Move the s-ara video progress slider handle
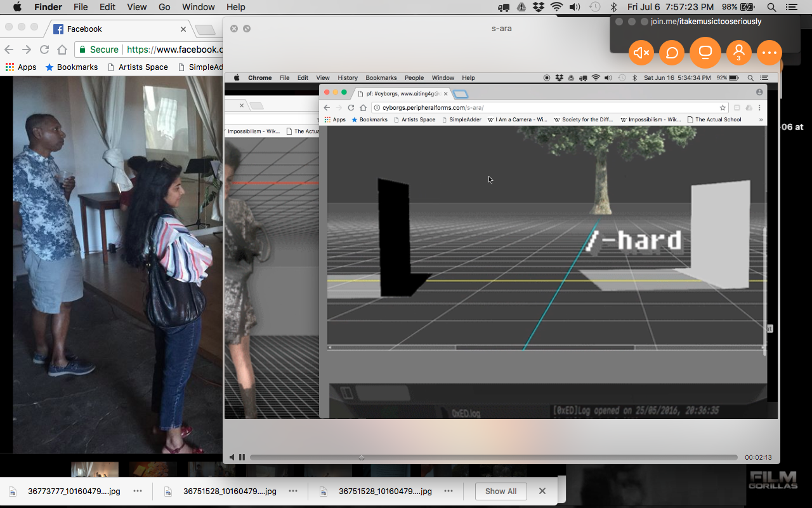 362,457
